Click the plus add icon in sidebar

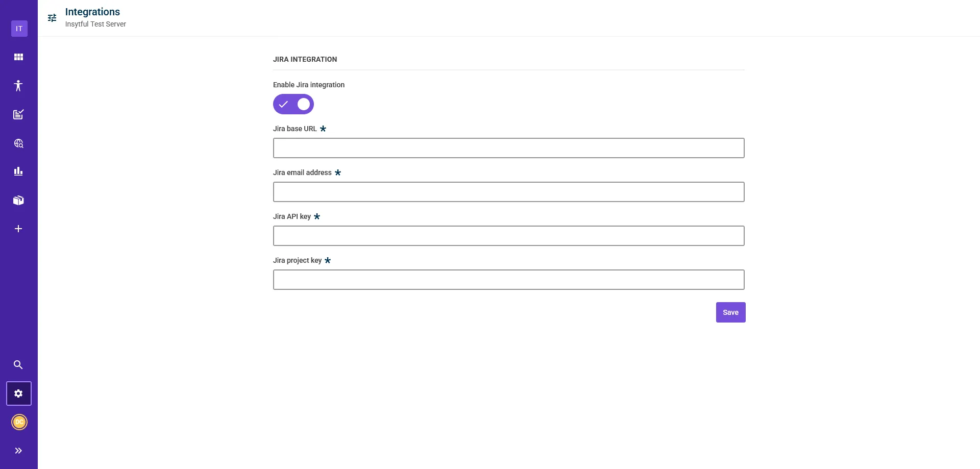(18, 229)
